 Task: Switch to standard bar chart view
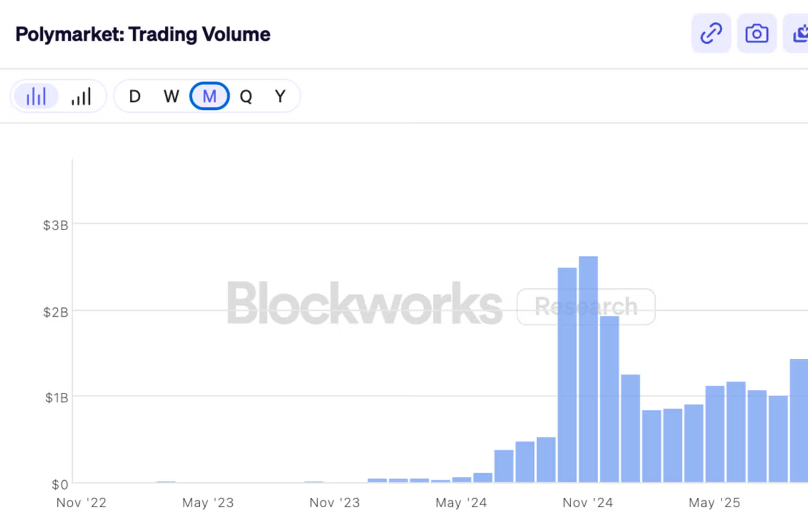(36, 96)
